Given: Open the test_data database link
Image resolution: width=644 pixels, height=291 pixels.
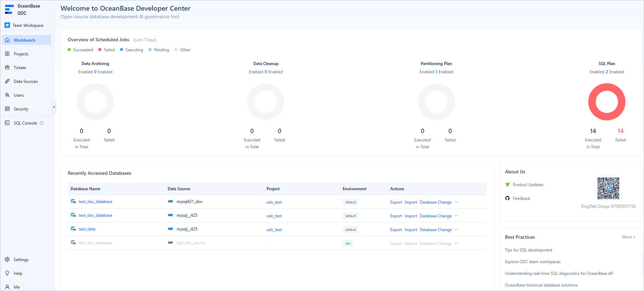Looking at the screenshot, I should 87,229.
